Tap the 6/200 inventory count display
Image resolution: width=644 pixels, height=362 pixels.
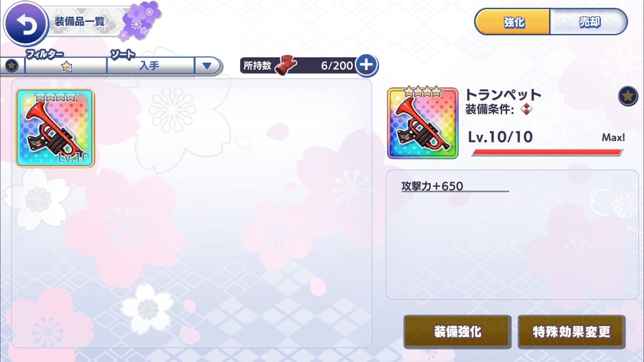click(337, 66)
